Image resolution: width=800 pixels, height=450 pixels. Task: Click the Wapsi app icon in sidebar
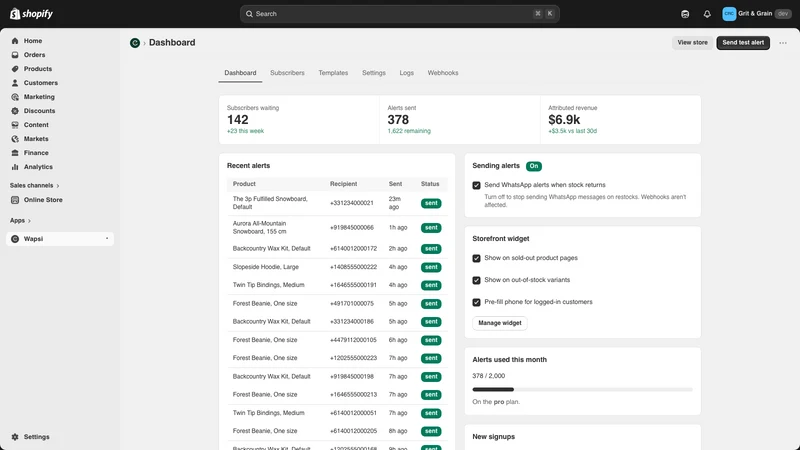15,239
